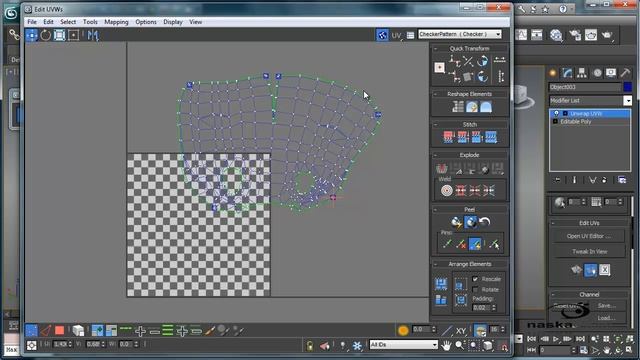
Task: Open the Display menu
Action: [x=173, y=22]
